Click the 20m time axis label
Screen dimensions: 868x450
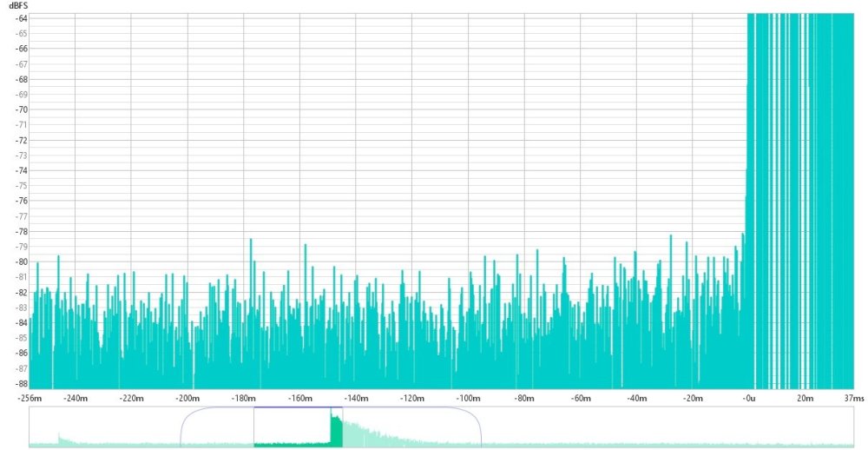[x=806, y=399]
